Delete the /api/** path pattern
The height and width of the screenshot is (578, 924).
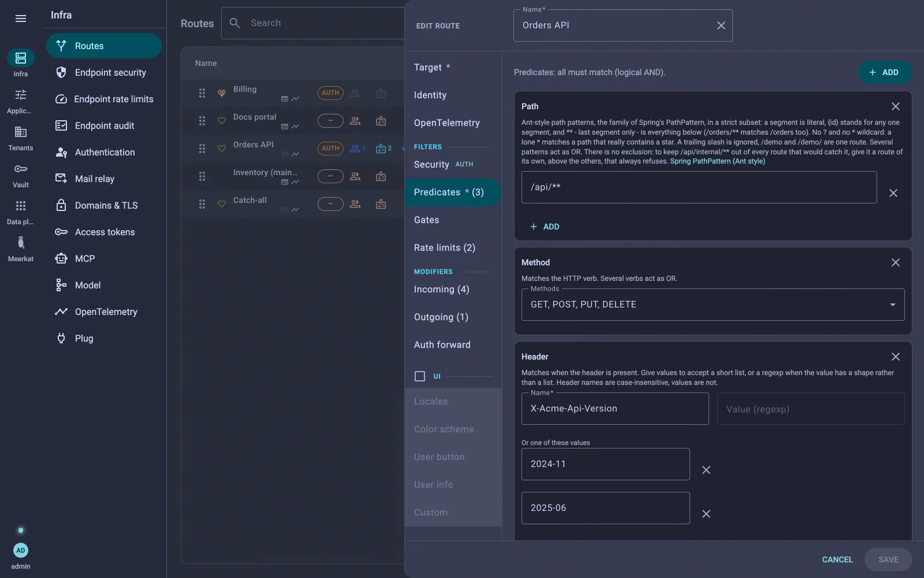click(893, 193)
